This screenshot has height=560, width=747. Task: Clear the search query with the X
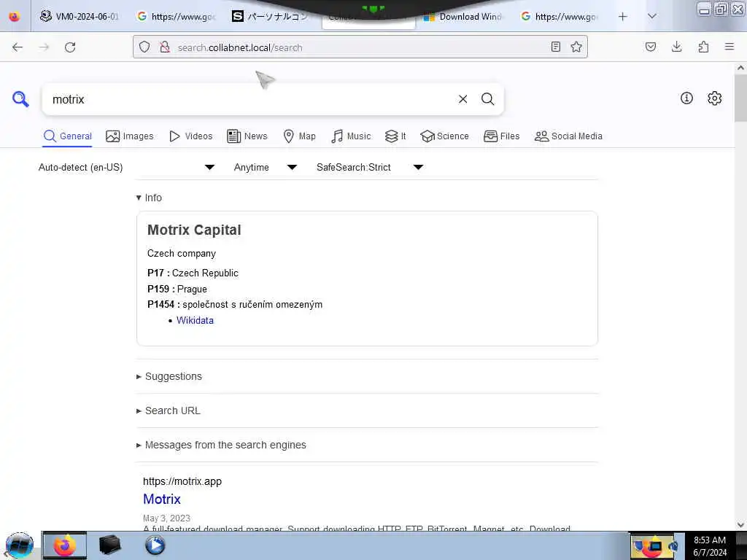[x=462, y=99]
